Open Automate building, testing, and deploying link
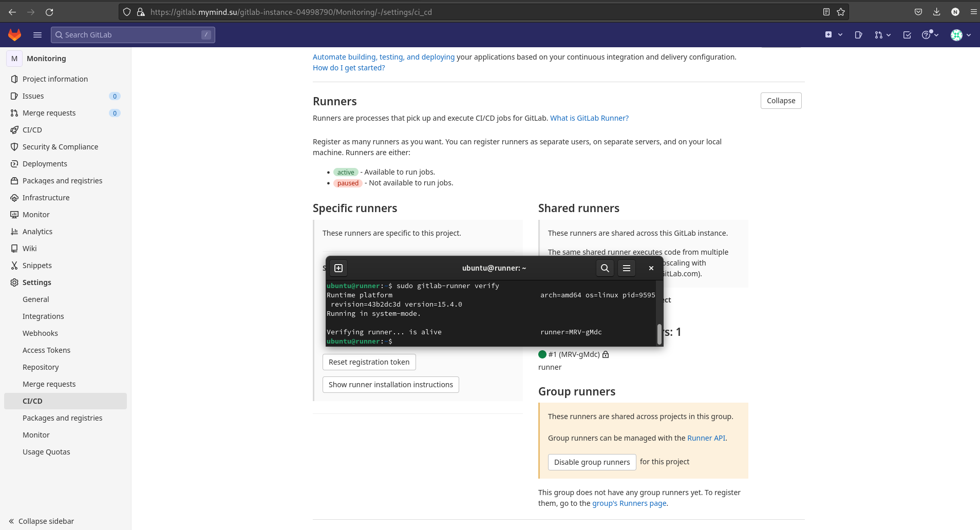Image resolution: width=980 pixels, height=530 pixels. pyautogui.click(x=384, y=57)
